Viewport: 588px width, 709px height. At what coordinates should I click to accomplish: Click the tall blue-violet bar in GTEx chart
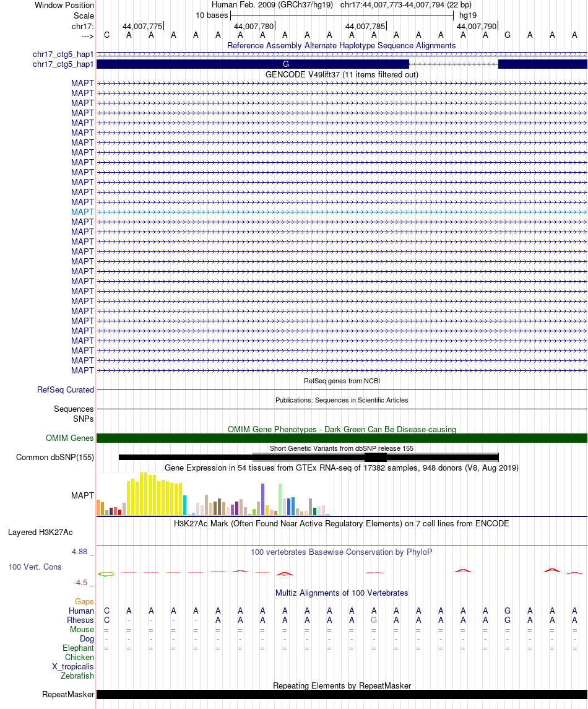click(262, 499)
